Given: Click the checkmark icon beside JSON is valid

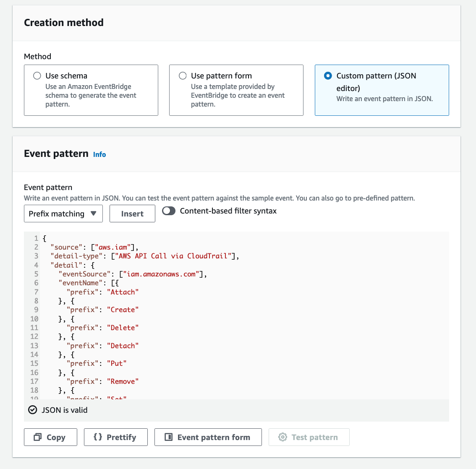Looking at the screenshot, I should [32, 410].
